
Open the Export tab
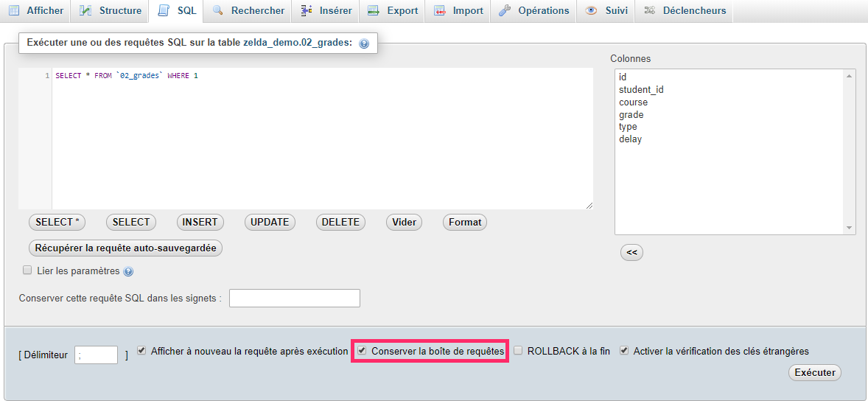pyautogui.click(x=392, y=11)
